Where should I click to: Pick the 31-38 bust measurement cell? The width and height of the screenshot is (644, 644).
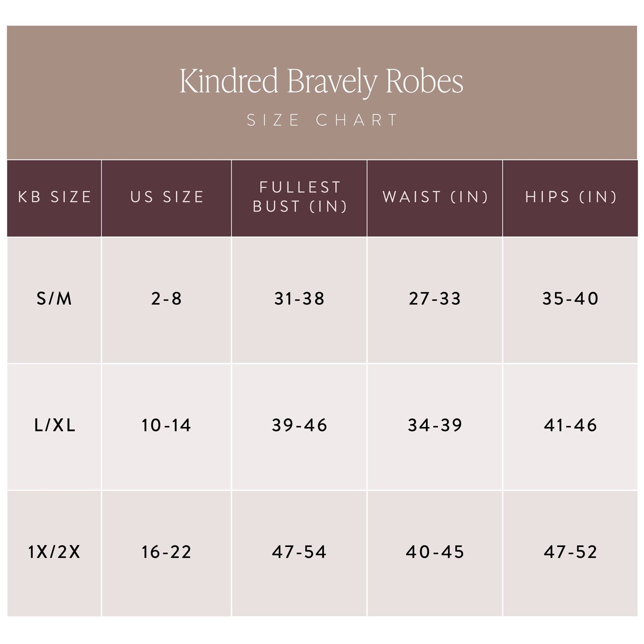pos(300,298)
